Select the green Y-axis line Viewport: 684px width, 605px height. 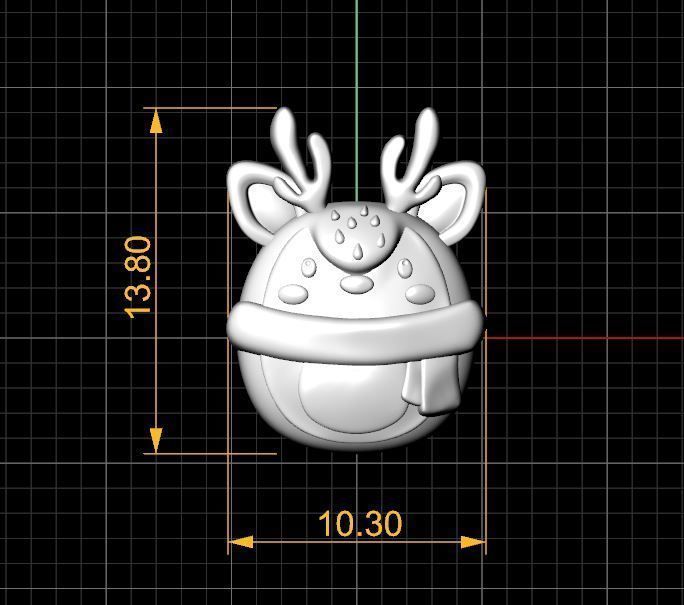[x=356, y=100]
